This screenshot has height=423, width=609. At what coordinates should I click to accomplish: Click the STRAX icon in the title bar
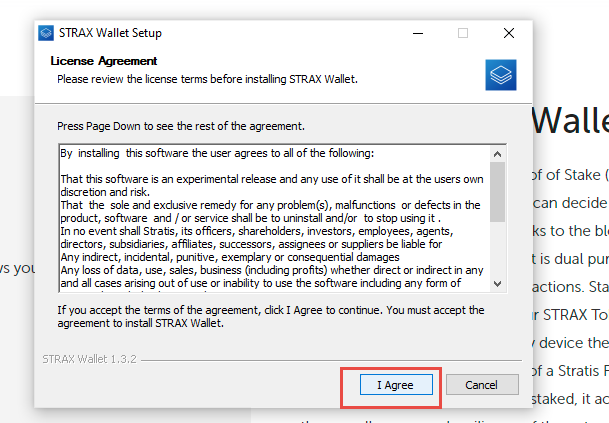point(46,33)
